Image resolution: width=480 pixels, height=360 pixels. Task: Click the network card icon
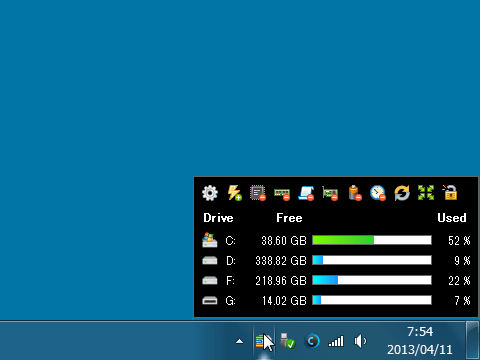tap(330, 193)
